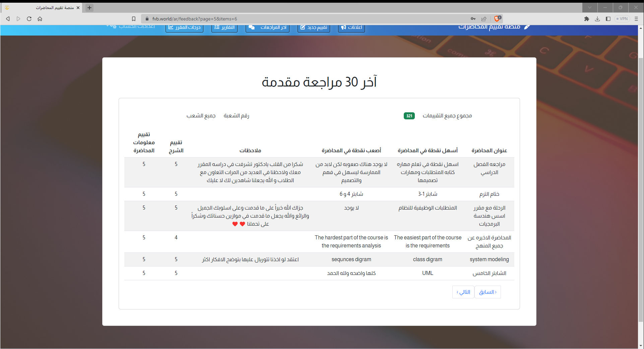This screenshot has width=644, height=349.
Task: Click the share page icon
Action: 484,19
